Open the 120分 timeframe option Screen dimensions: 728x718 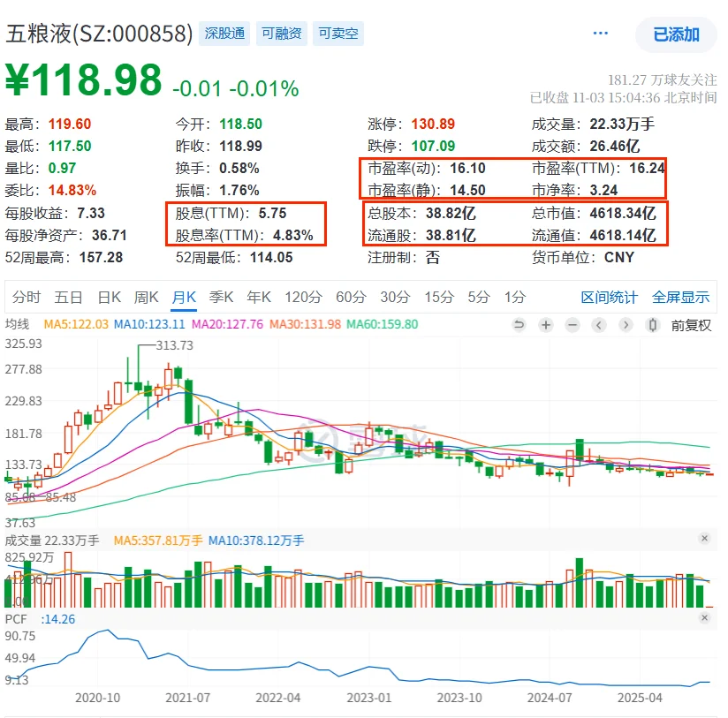click(x=303, y=299)
